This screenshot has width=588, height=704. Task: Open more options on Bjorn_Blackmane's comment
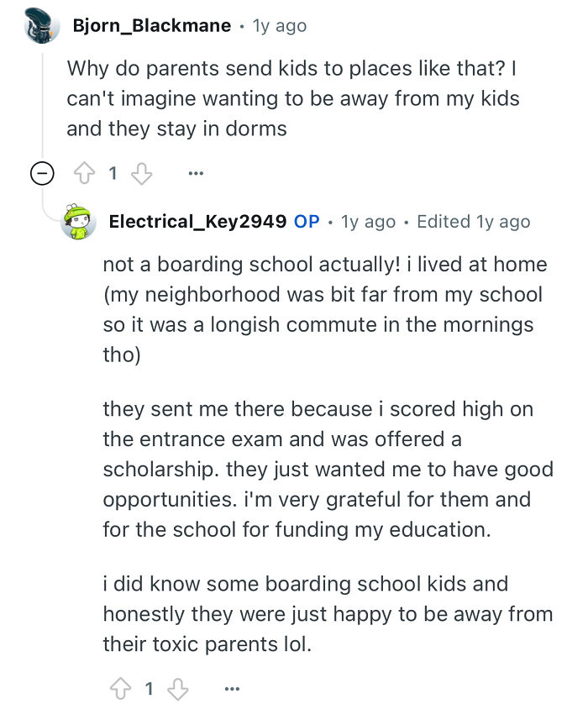coord(196,173)
